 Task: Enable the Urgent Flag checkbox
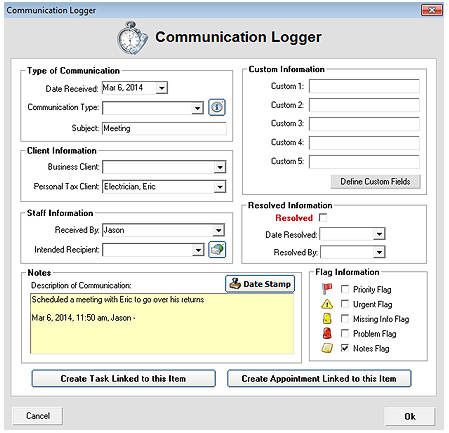[x=345, y=304]
